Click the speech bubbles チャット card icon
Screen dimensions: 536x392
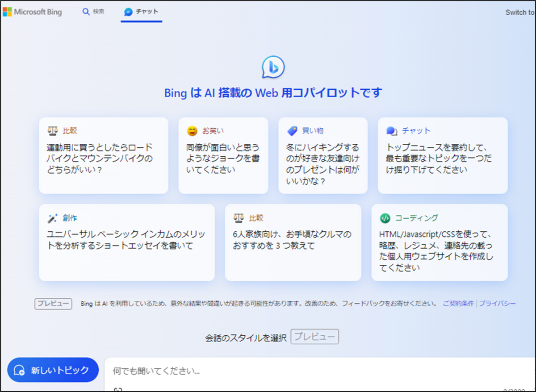(x=392, y=131)
